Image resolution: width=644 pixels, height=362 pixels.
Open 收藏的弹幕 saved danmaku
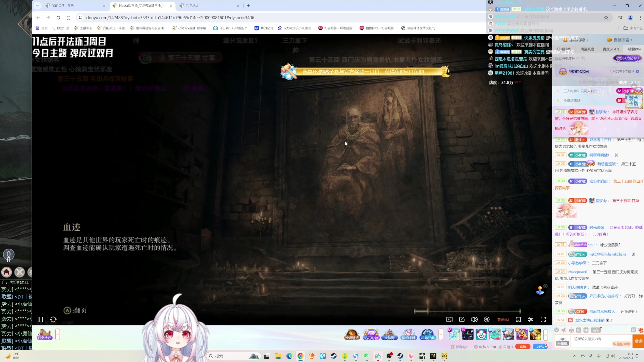622,344
